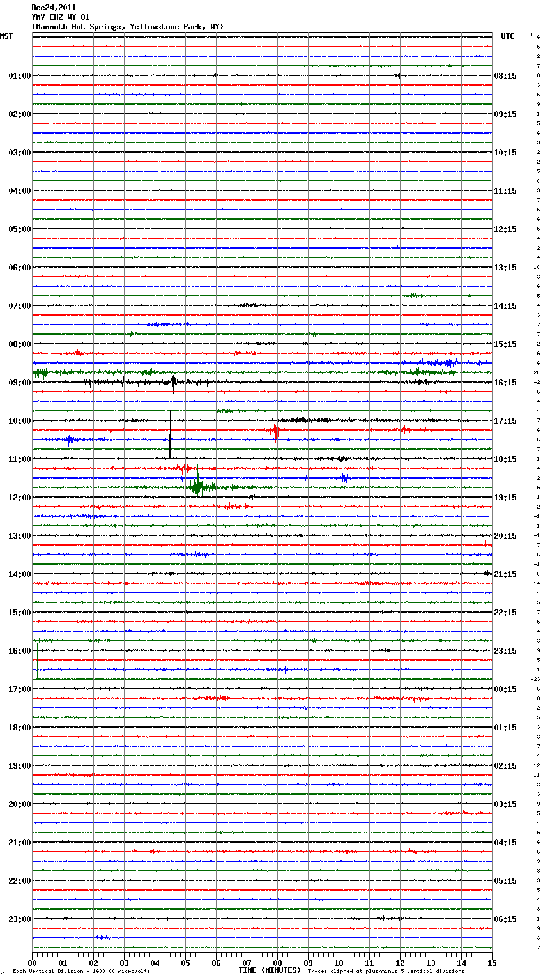Image resolution: width=543 pixels, height=980 pixels.
Task: Click the '22:15' UTC time label
Action: [x=505, y=613]
